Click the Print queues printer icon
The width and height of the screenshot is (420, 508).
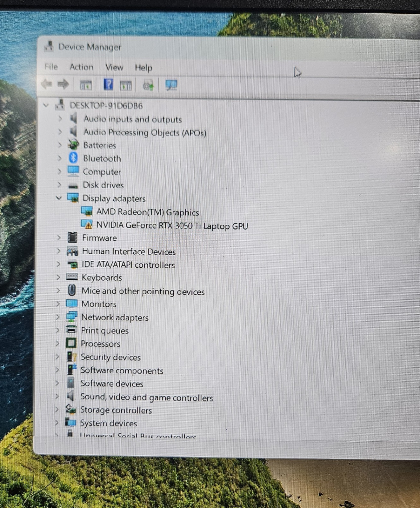coord(71,330)
